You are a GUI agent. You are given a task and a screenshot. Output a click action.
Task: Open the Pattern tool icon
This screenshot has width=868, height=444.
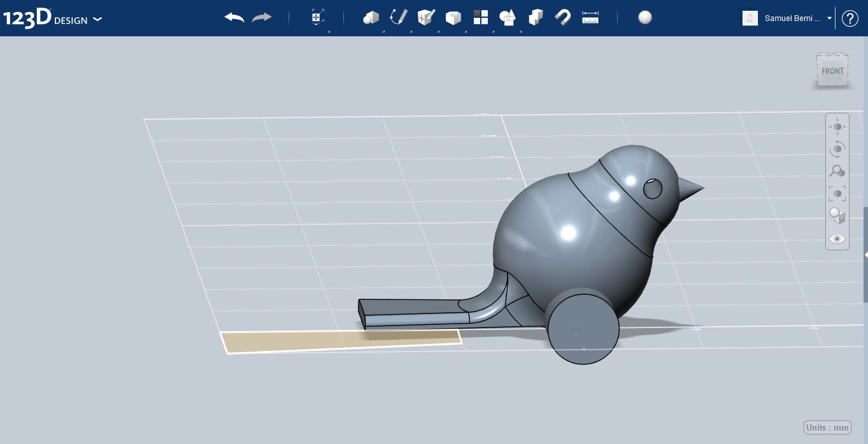coord(481,18)
